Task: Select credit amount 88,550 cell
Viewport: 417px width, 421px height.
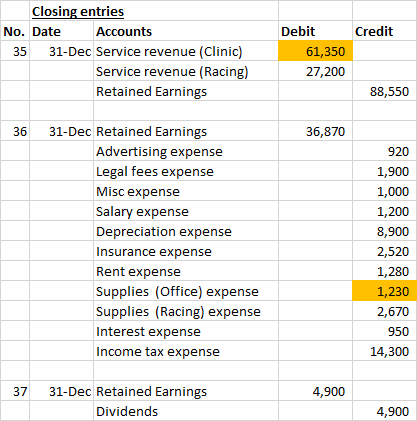Action: 384,91
